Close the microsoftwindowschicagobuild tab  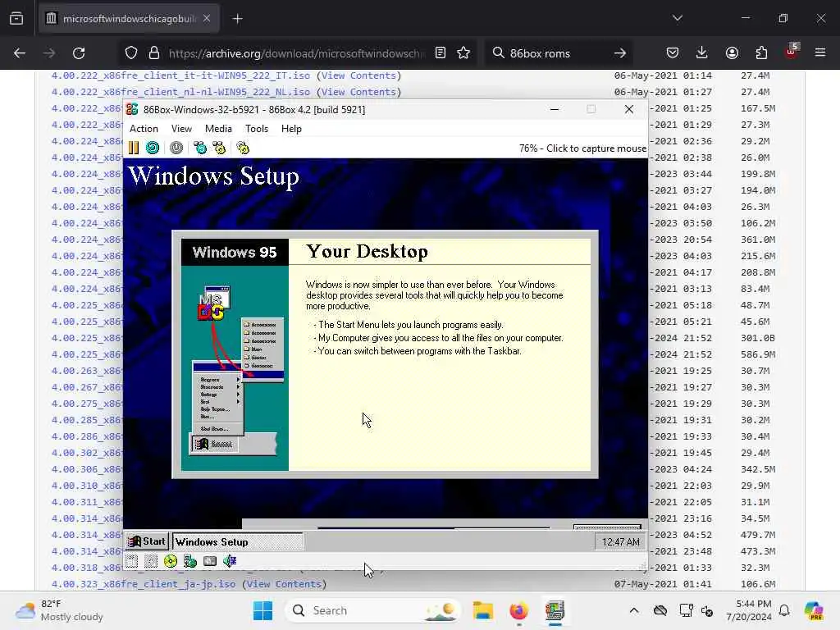pyautogui.click(x=207, y=19)
